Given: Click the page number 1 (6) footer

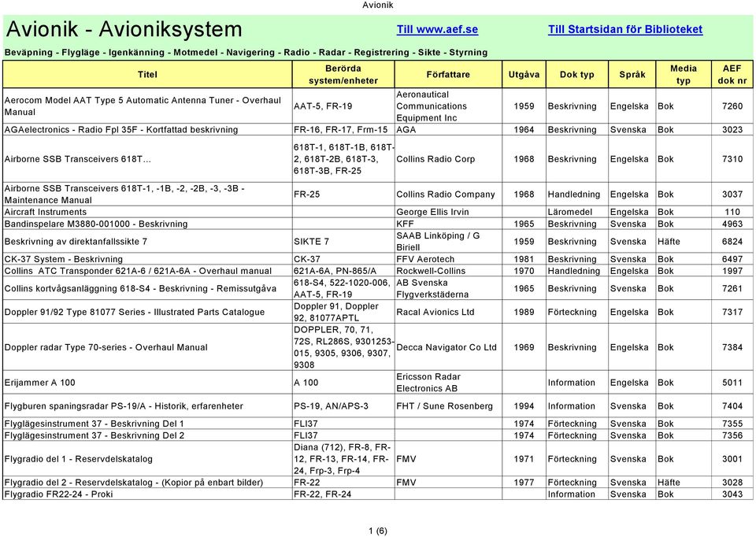Looking at the screenshot, I should 378,531.
